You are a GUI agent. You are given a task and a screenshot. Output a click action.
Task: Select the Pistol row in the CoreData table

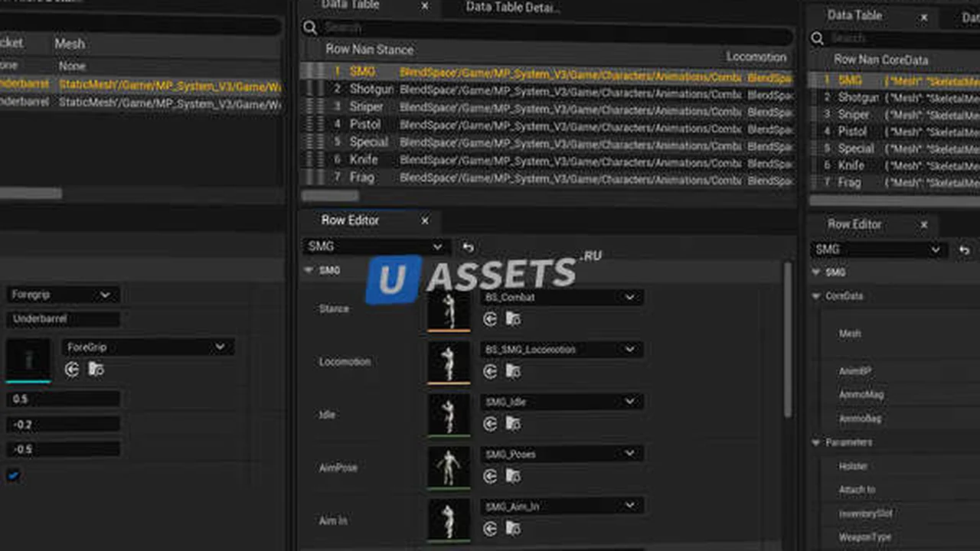coord(894,132)
